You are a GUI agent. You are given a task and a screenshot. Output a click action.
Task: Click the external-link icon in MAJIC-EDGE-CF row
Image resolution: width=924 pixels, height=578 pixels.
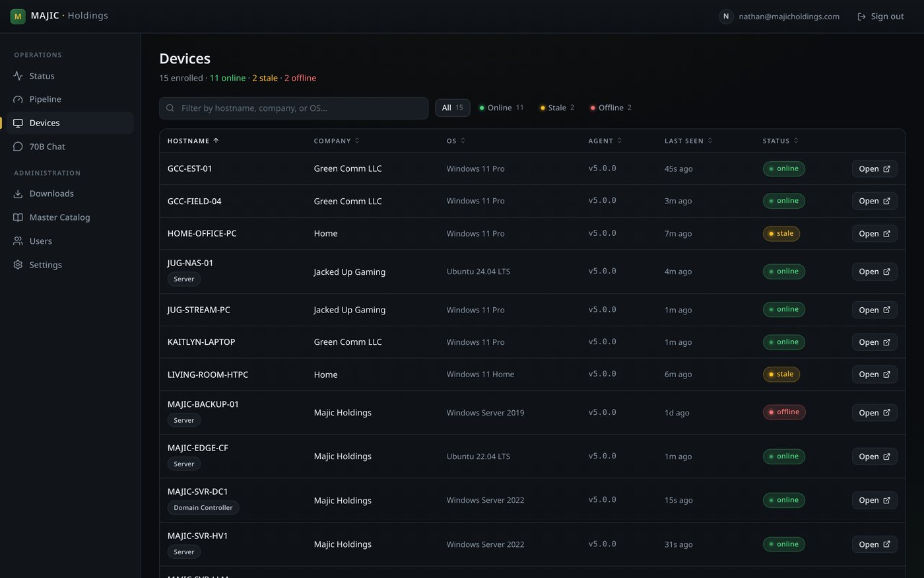pyautogui.click(x=886, y=456)
